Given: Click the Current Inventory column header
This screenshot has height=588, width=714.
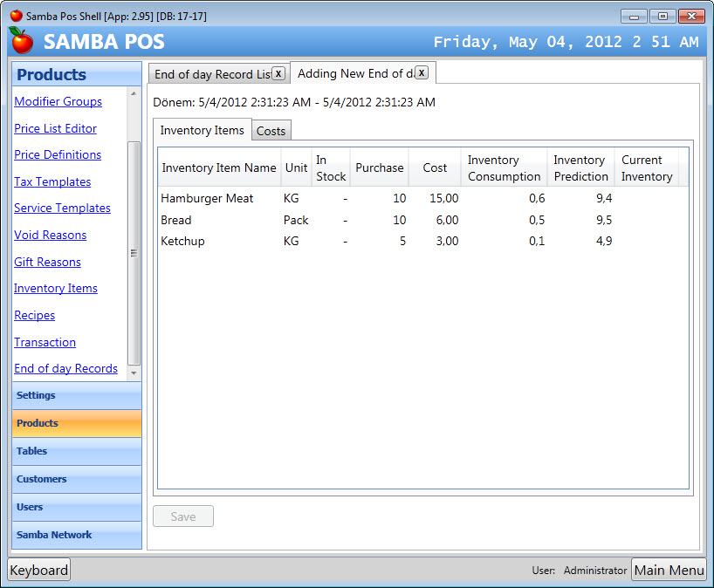Looking at the screenshot, I should point(647,168).
